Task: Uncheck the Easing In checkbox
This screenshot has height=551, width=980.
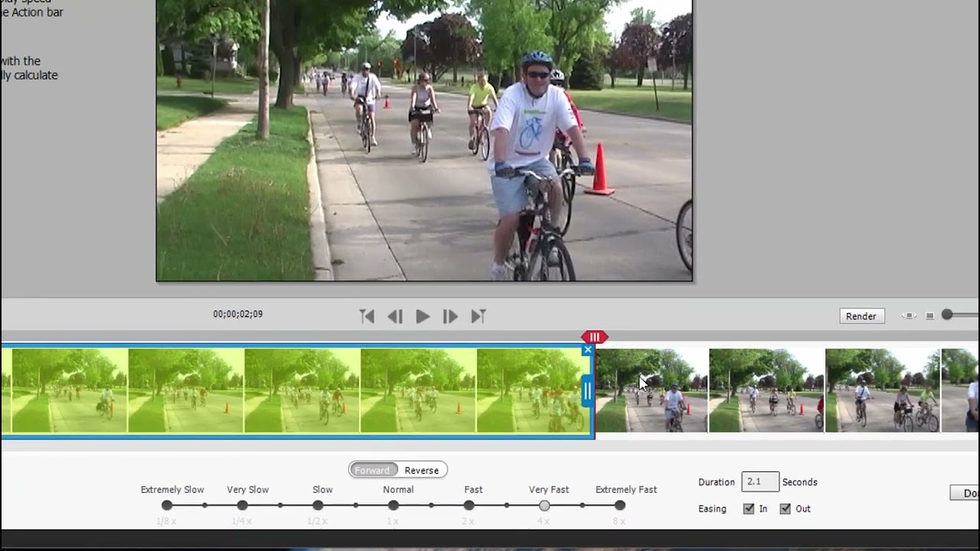Action: coord(749,509)
